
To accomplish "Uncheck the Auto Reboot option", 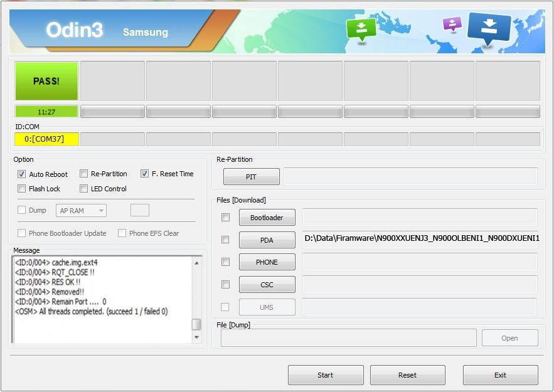I will [x=21, y=174].
